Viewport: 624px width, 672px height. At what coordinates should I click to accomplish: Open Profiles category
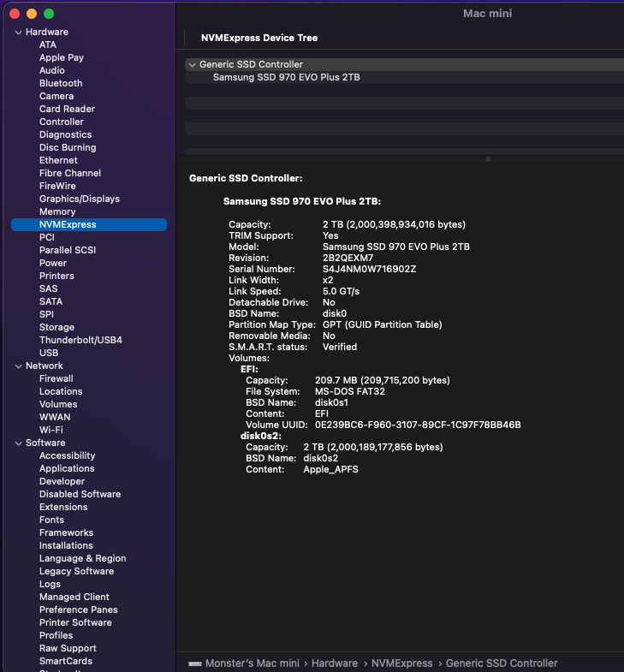click(56, 636)
